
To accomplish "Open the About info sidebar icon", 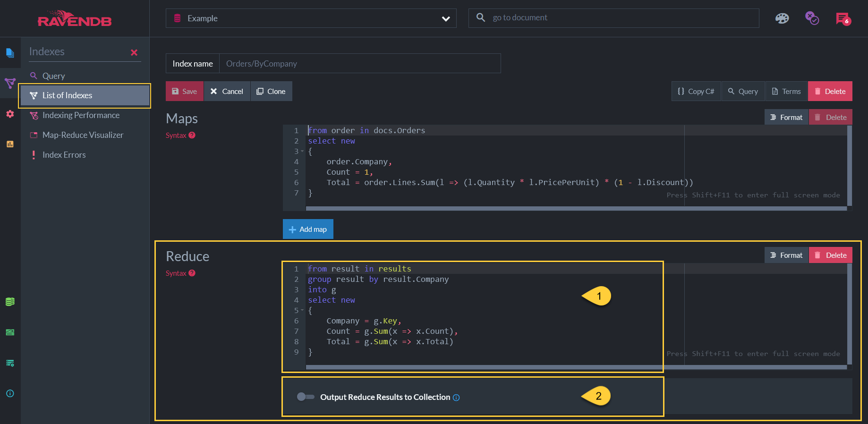I will [10, 393].
